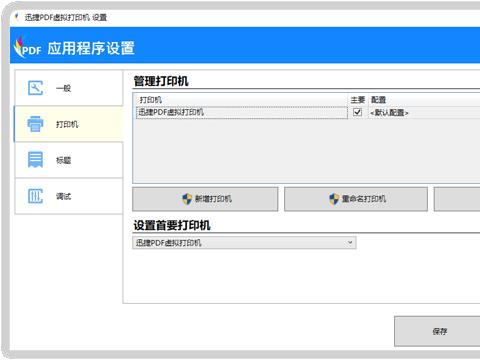Click the 调试 columns icon
480x360 pixels.
tap(35, 196)
